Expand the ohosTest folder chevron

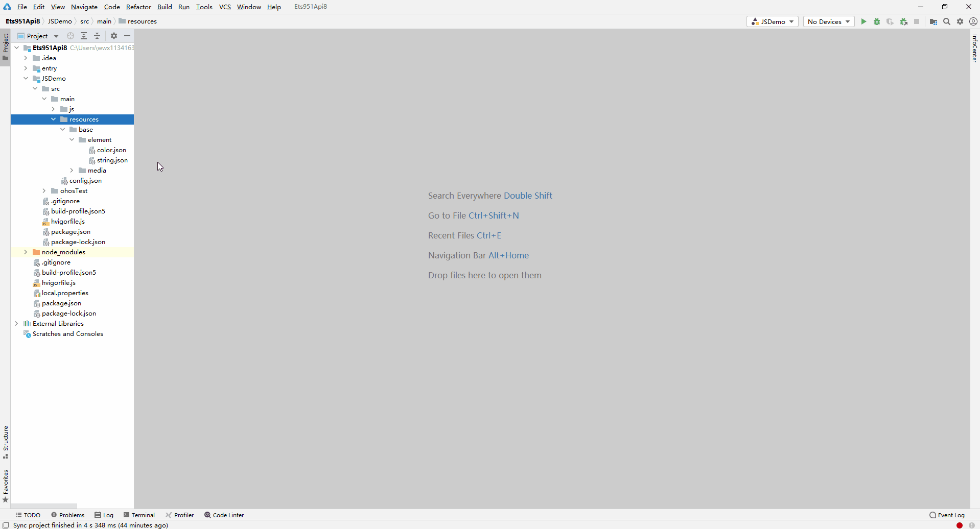point(44,190)
